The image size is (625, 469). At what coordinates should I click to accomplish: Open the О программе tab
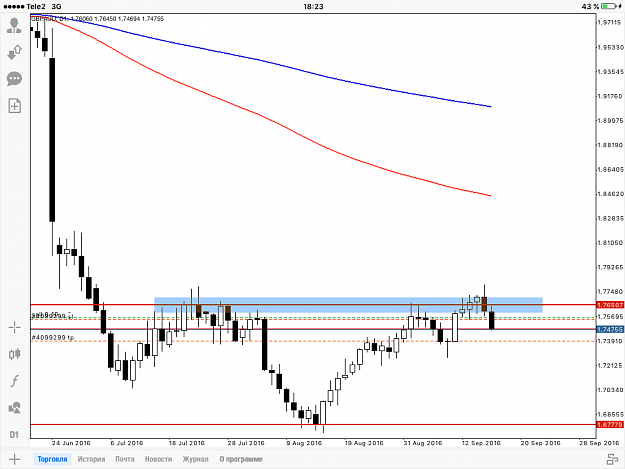(241, 459)
